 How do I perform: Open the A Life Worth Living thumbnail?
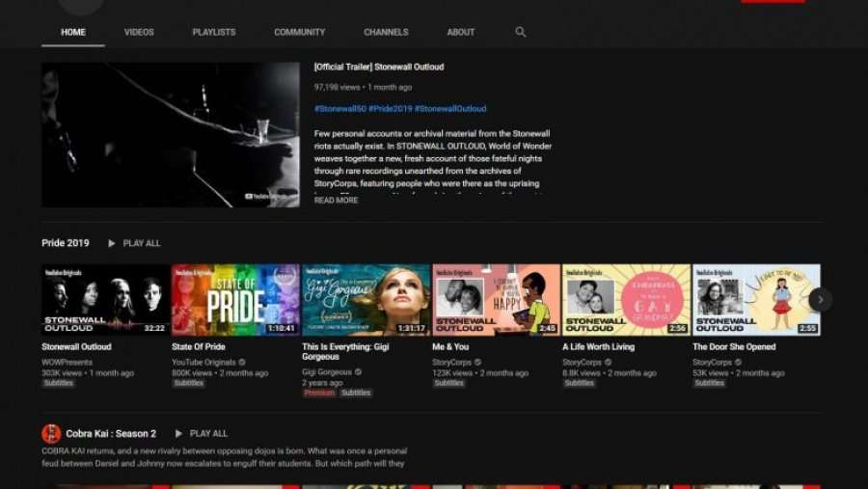click(626, 300)
